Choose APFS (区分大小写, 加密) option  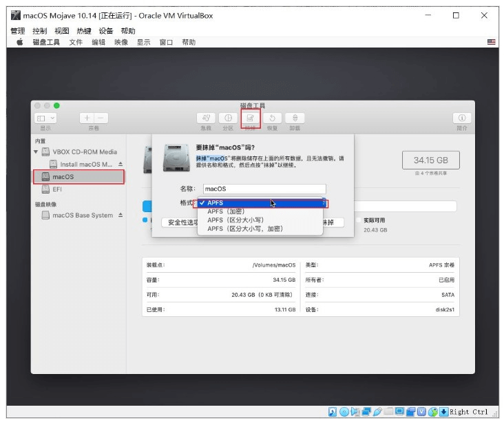click(x=260, y=229)
